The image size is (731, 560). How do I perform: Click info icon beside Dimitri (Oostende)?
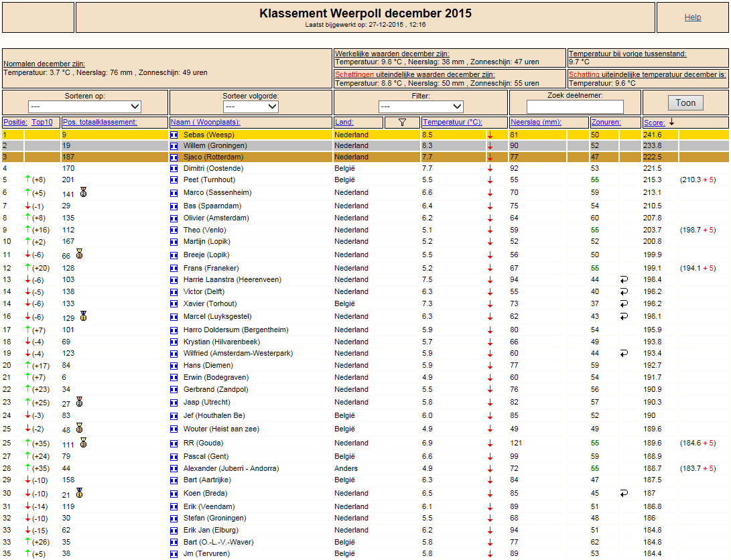(174, 169)
